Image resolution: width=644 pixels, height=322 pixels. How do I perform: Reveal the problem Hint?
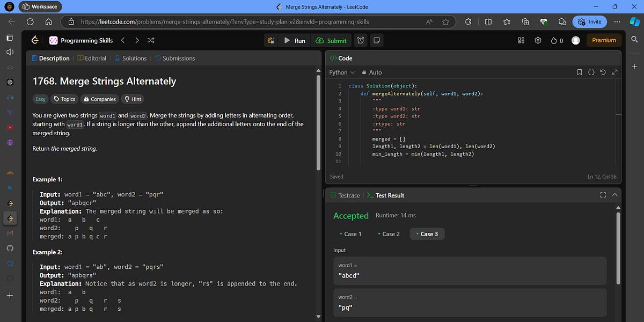[133, 99]
